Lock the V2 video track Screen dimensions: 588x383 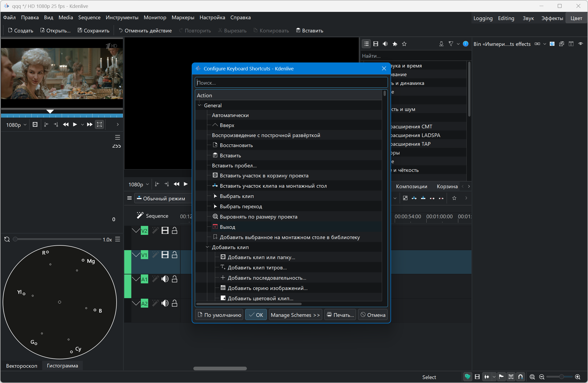point(174,231)
